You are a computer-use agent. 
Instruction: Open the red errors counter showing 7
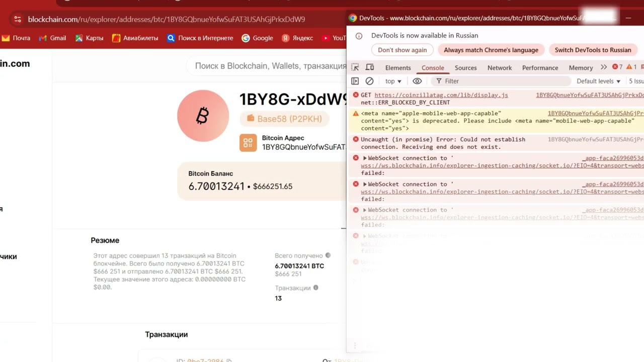click(617, 67)
